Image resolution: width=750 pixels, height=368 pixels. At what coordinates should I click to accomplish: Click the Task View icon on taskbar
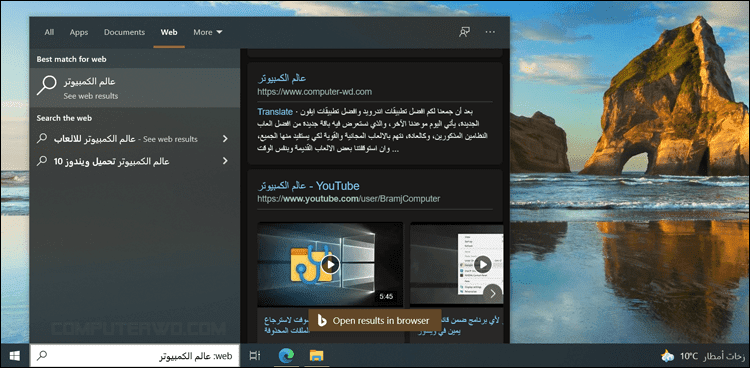coord(255,356)
